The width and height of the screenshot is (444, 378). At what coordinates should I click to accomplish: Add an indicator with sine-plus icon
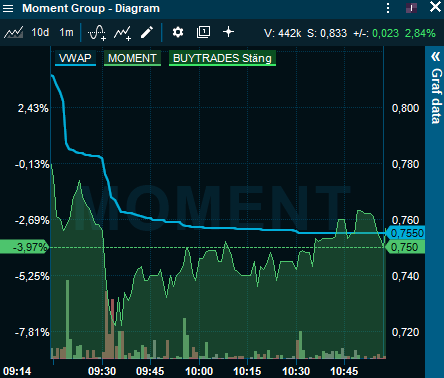click(97, 33)
